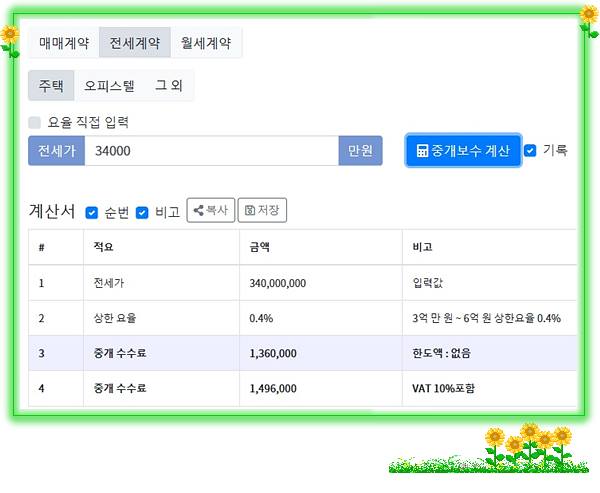Click the share icon on 복사

pyautogui.click(x=199, y=210)
